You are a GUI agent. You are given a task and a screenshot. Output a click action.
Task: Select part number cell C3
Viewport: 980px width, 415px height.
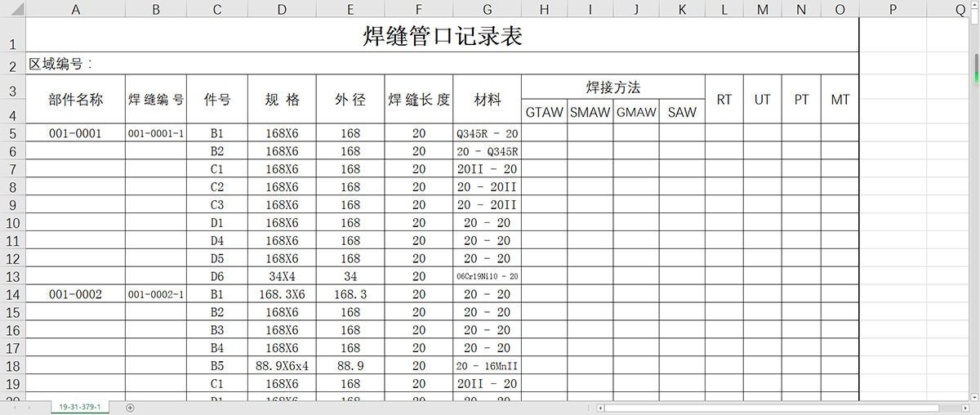216,205
